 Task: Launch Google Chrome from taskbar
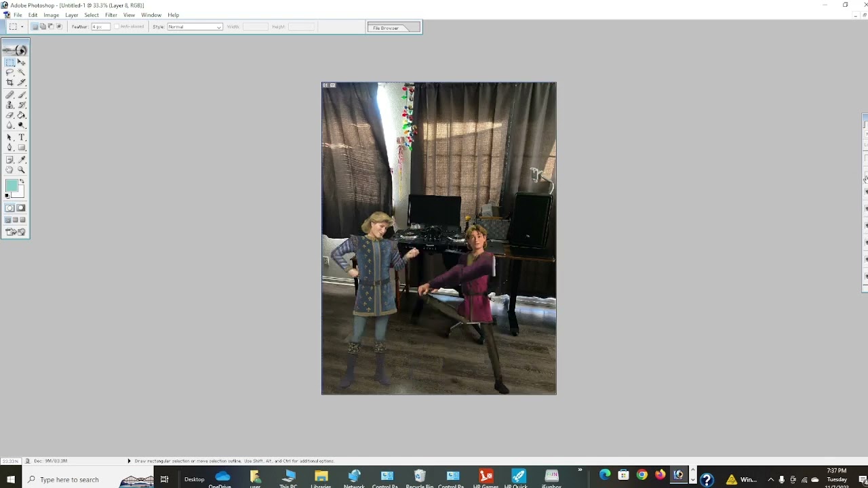[642, 475]
